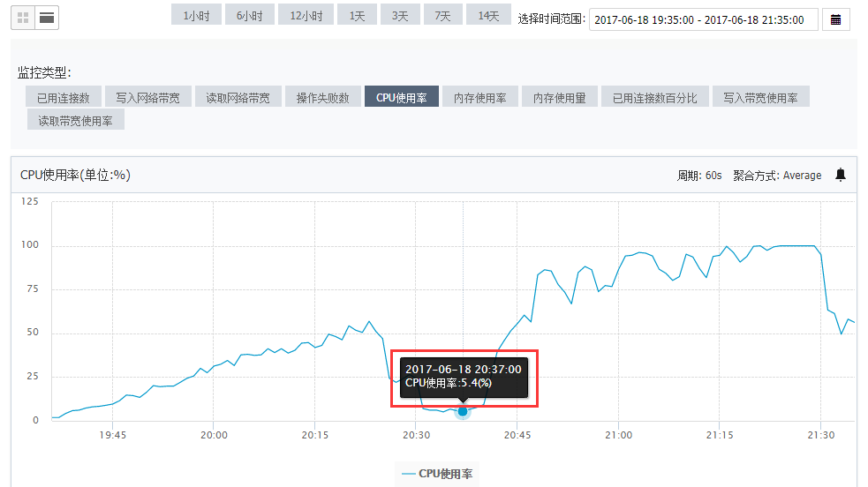
Task: Show 已用连接数 monitoring type
Action: 64,97
